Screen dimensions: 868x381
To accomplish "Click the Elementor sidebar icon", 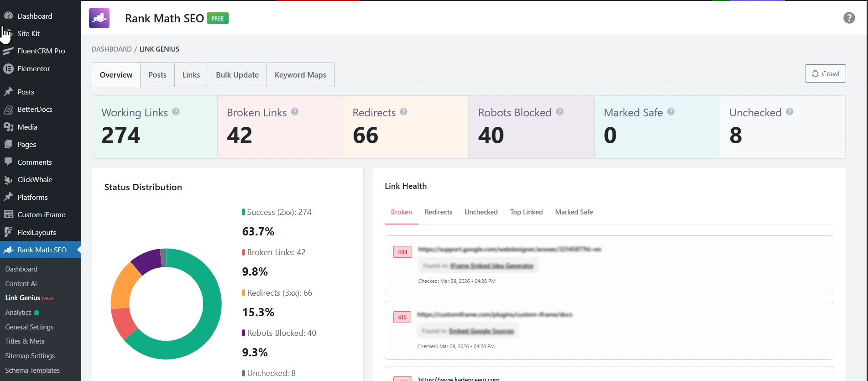I will click(8, 68).
